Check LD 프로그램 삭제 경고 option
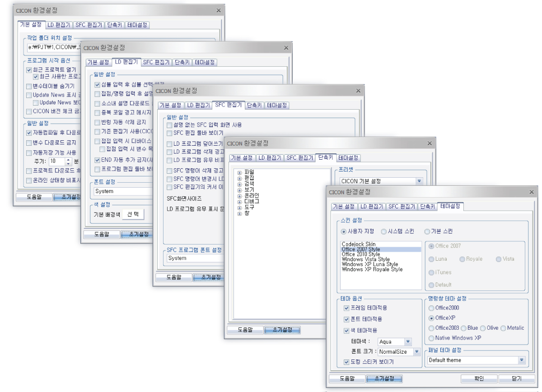This screenshot has width=542, height=392. (169, 152)
